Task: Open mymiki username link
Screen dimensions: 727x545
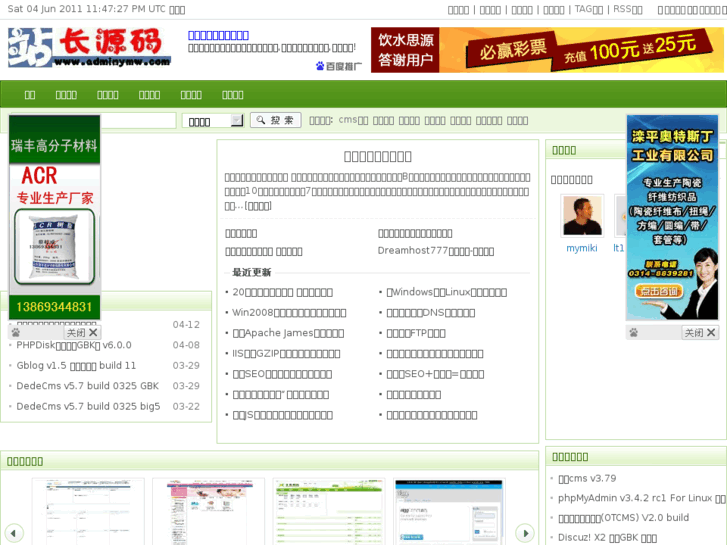Action: pos(582,248)
